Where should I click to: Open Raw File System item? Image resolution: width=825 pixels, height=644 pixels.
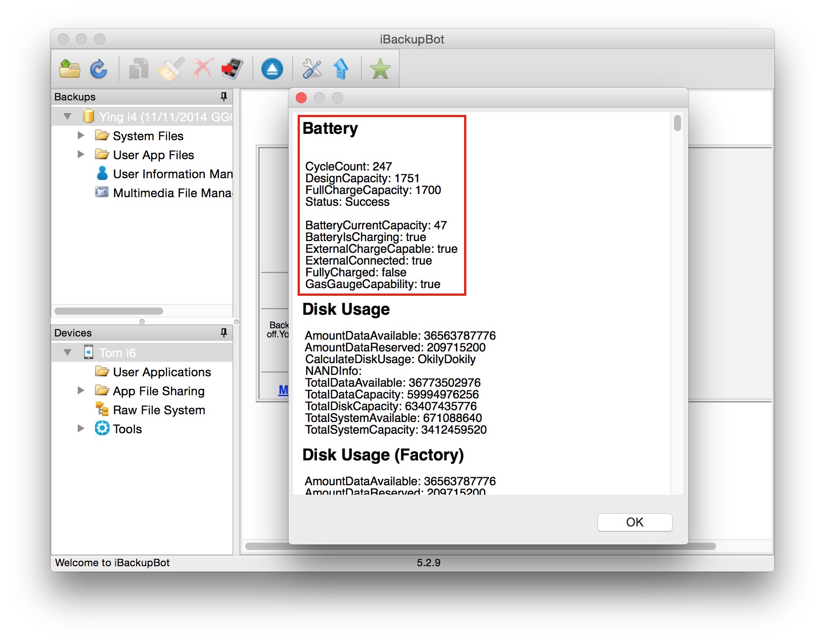click(159, 410)
